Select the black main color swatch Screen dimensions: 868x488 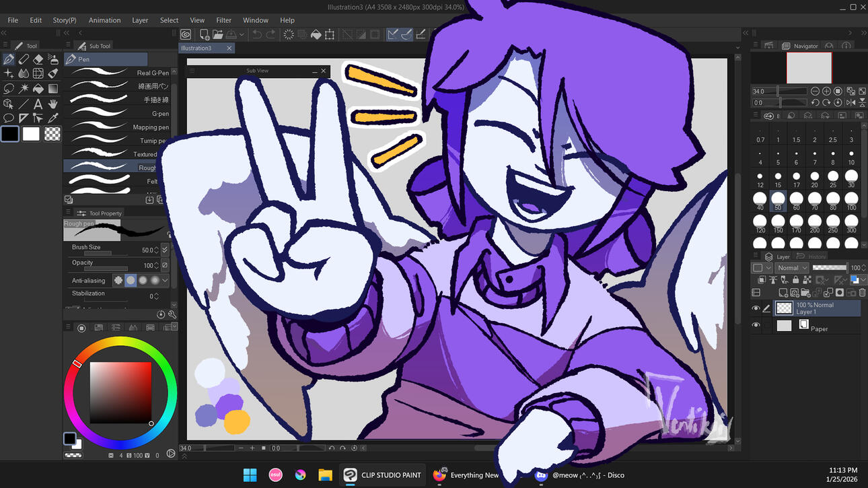[10, 133]
